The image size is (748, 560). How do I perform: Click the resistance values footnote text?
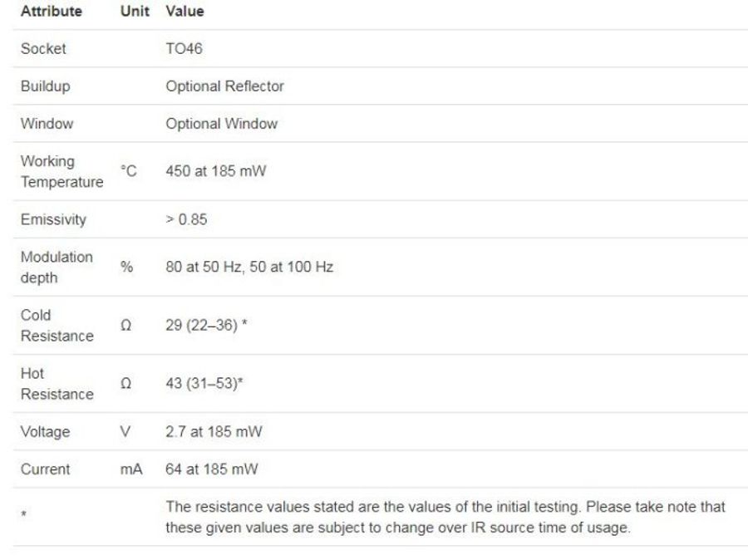pos(445,517)
